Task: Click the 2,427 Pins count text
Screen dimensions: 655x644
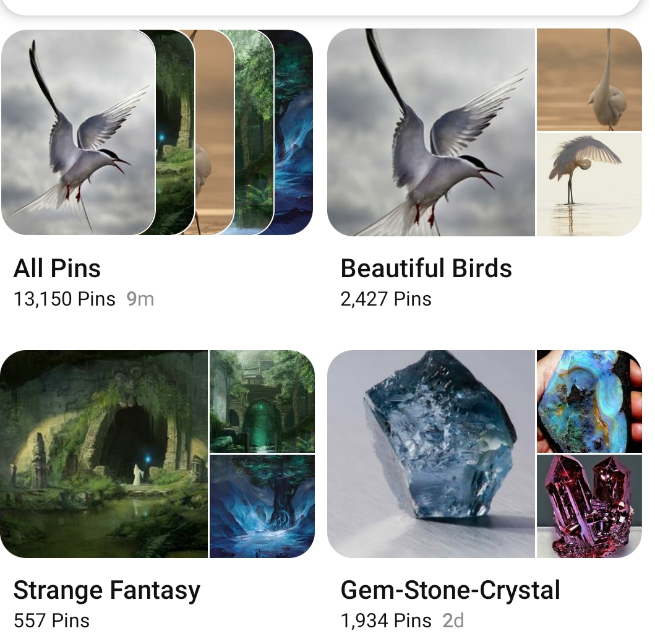Action: [x=386, y=299]
